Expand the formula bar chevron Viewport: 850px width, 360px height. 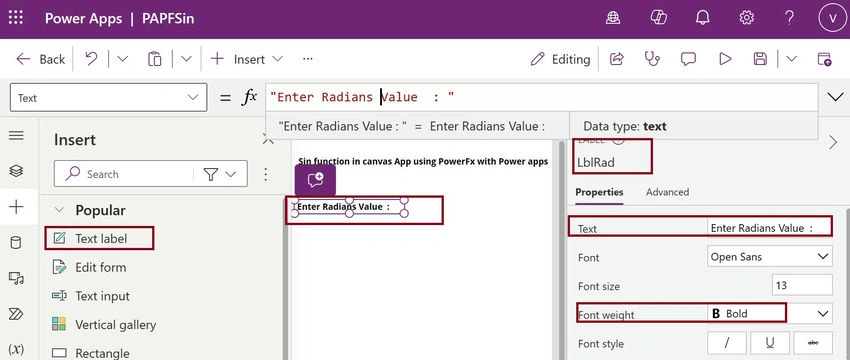pyautogui.click(x=835, y=98)
